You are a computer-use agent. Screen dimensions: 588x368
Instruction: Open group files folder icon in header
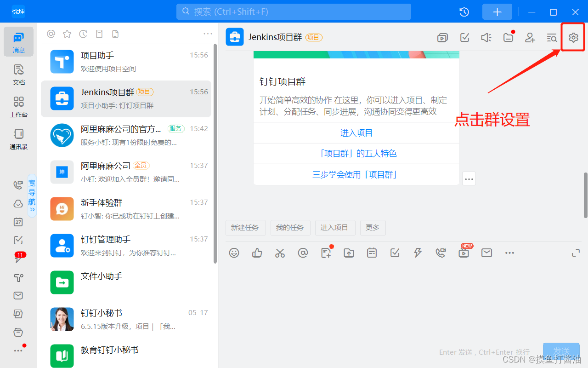click(508, 38)
